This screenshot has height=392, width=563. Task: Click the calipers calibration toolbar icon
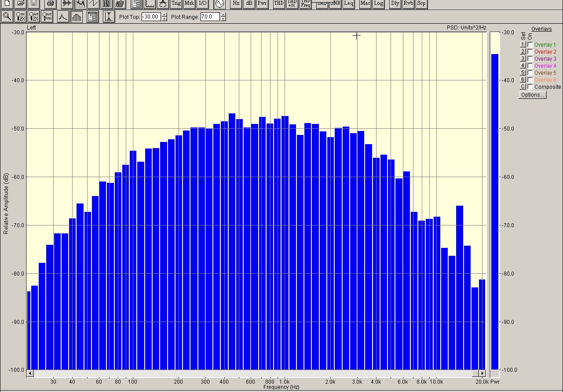tap(163, 4)
